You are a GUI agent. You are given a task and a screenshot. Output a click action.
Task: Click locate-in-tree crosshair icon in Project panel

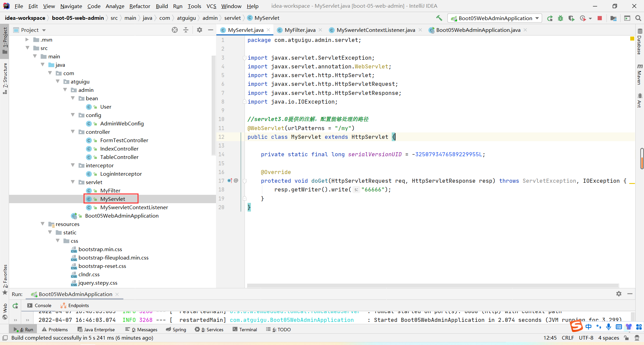175,30
